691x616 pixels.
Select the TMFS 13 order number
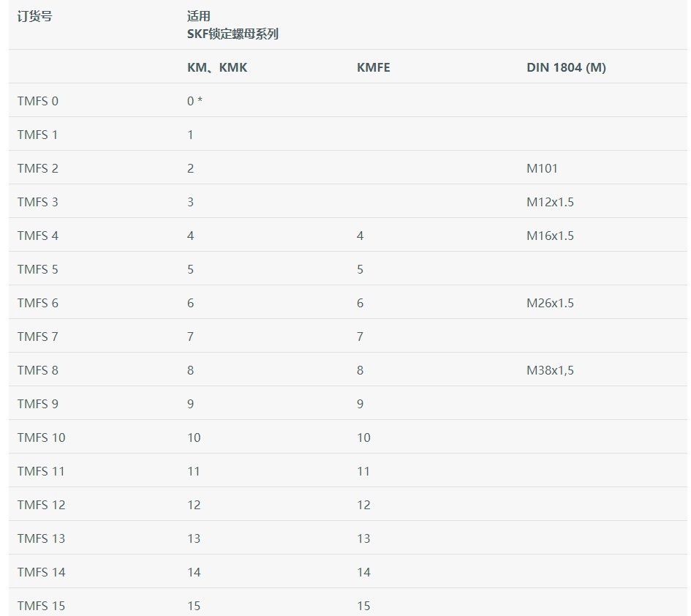point(42,538)
